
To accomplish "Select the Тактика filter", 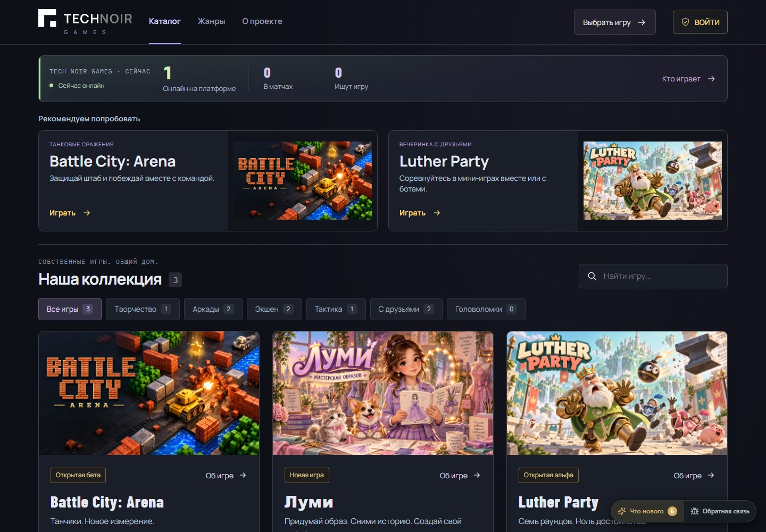I will coord(336,309).
